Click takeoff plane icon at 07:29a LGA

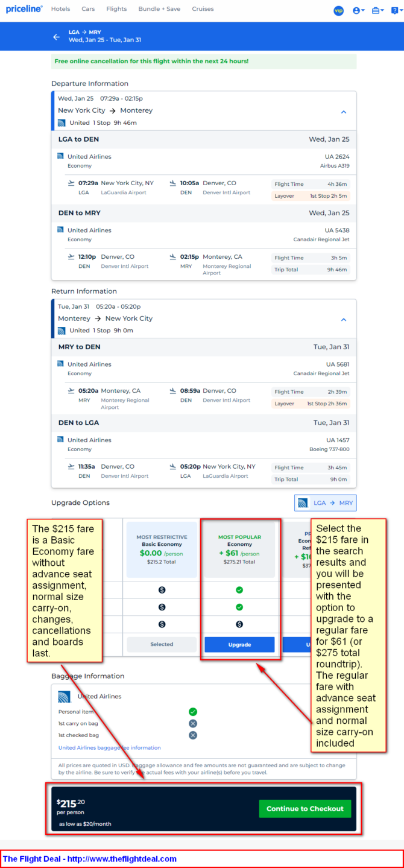72,183
